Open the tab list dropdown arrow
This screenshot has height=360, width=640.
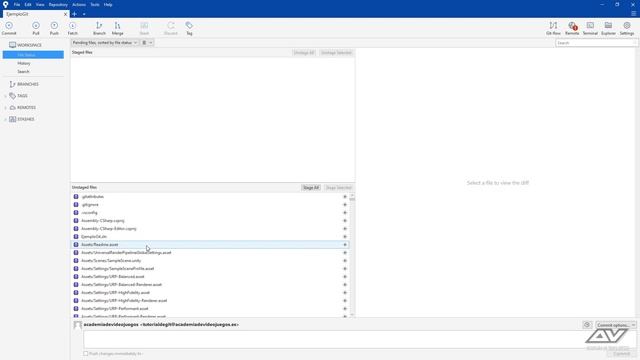tap(84, 14)
